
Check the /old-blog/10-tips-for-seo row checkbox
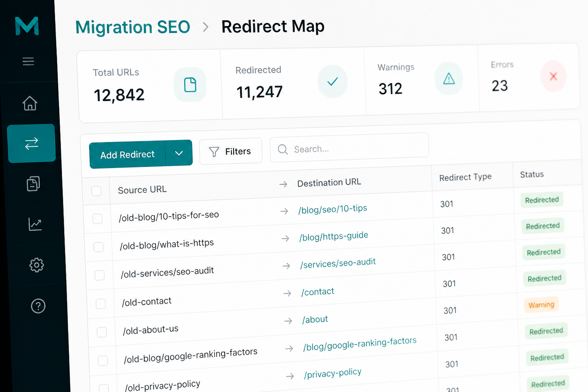98,219
